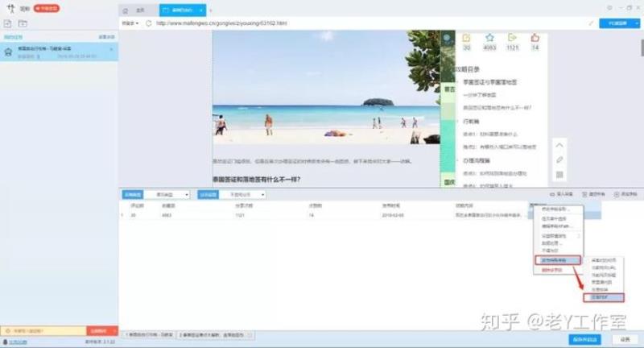Click the red upgrade badge beside the logo
Viewport: 644px width, 348px height.
[x=46, y=8]
